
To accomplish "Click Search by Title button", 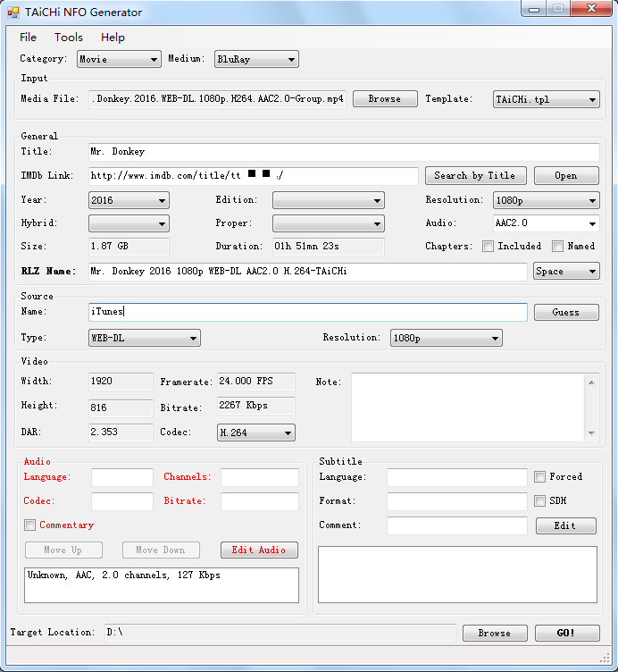I will (475, 176).
